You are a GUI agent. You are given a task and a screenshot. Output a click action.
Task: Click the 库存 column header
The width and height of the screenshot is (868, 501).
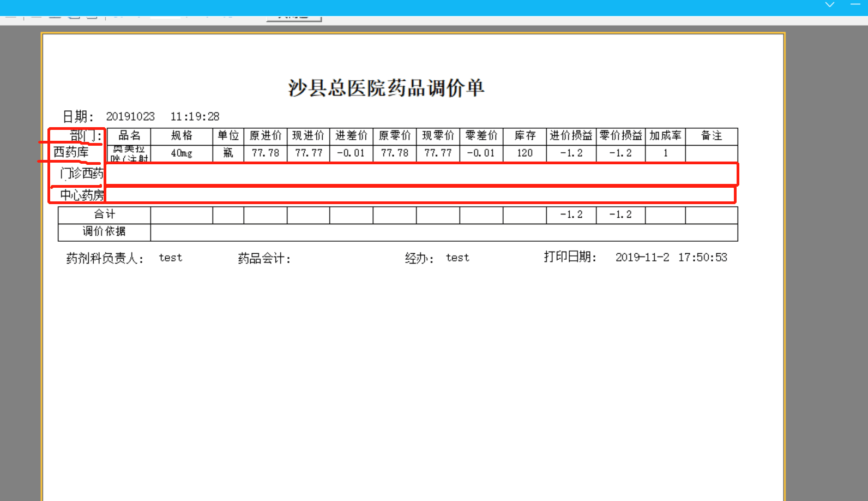[525, 136]
